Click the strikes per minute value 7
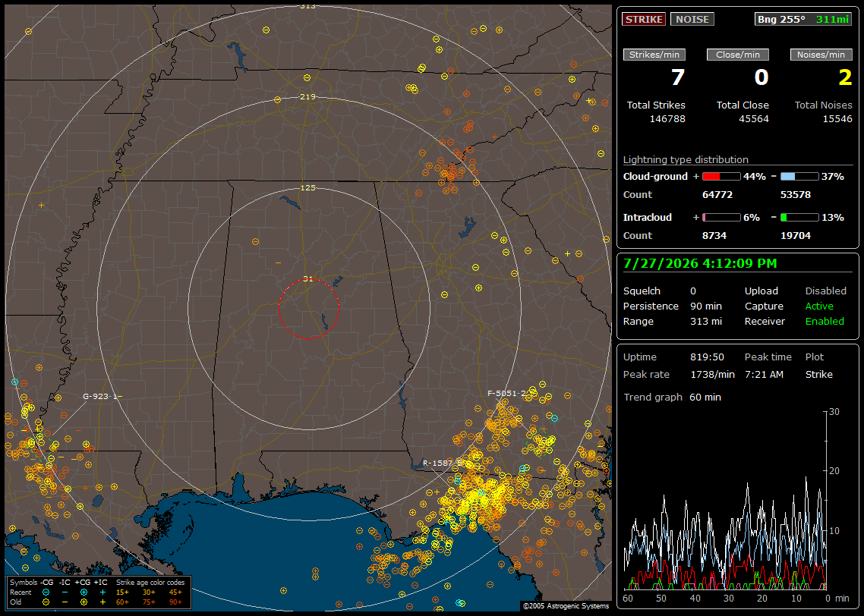This screenshot has width=864, height=616. click(x=678, y=77)
